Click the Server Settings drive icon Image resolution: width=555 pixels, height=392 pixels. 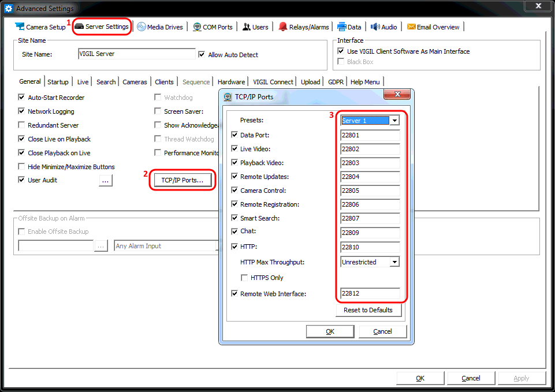79,27
